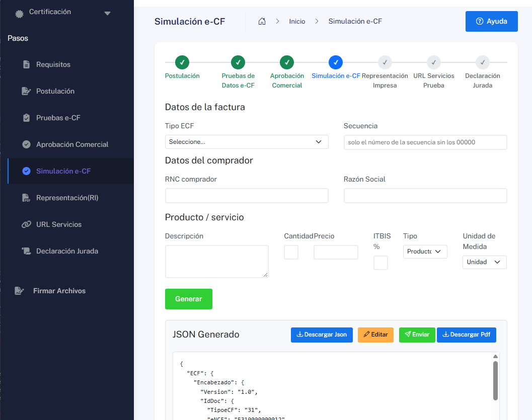Click the ITBIS % input box
The width and height of the screenshot is (532, 420).
(381, 263)
